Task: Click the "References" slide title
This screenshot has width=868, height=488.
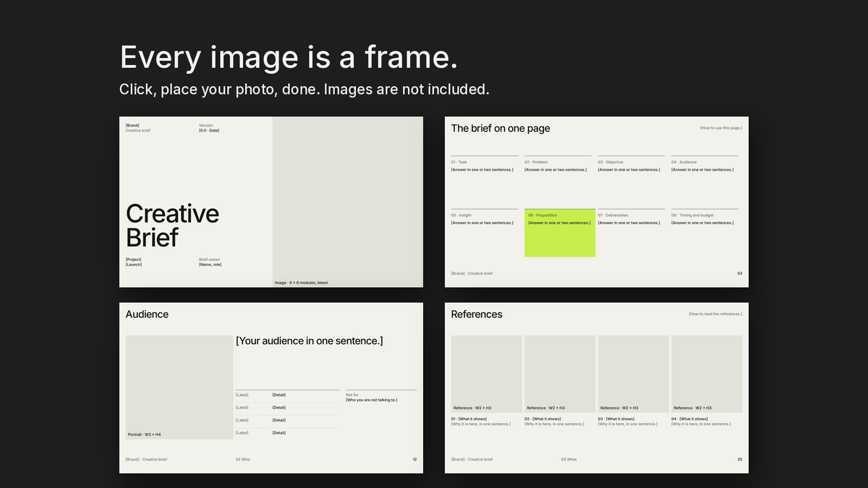Action: (477, 314)
